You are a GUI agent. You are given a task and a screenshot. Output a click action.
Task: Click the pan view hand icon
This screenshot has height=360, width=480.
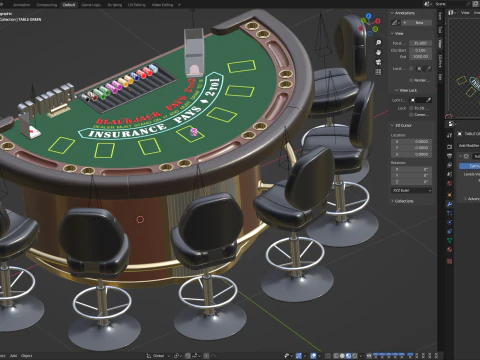378,52
